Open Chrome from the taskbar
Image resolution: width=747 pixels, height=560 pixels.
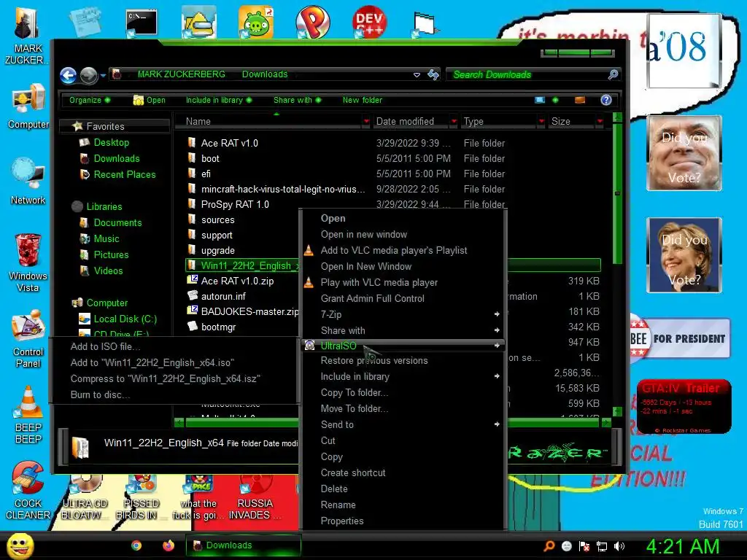pos(136,545)
